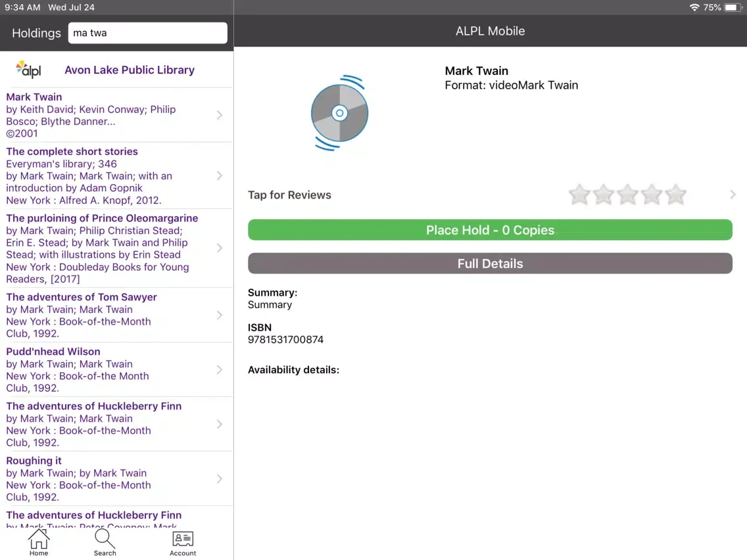Rate the title with the second star
This screenshot has height=560, width=747.
coord(604,195)
